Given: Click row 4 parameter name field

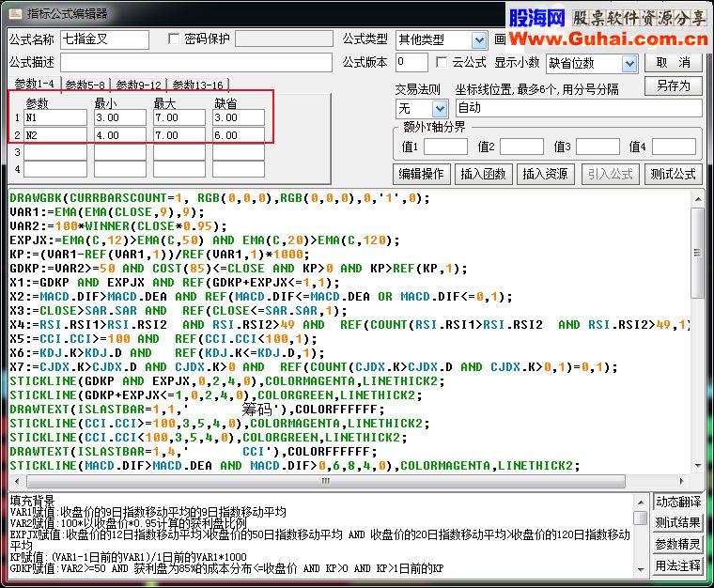Looking at the screenshot, I should 55,169.
